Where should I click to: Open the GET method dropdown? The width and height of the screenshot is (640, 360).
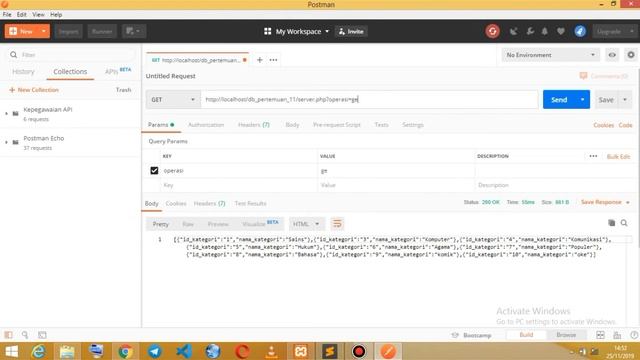point(173,100)
